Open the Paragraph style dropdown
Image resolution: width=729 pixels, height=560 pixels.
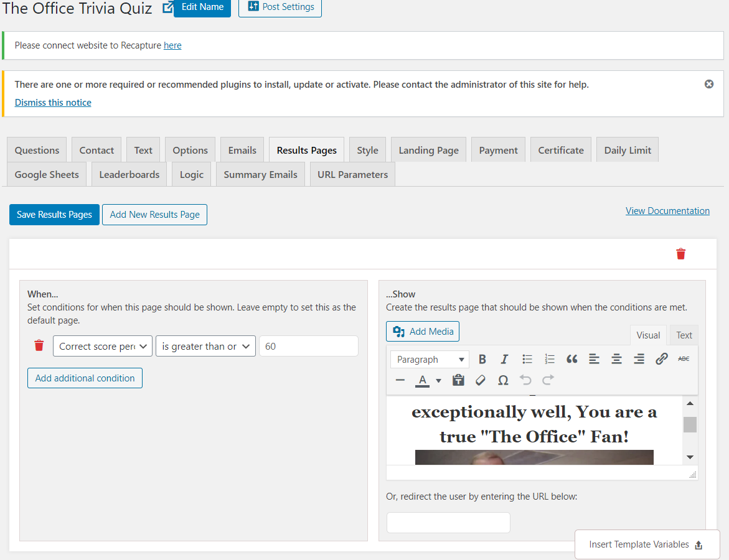pos(430,359)
